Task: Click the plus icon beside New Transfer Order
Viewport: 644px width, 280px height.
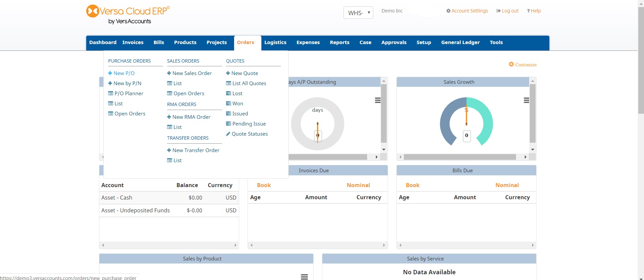Action: pos(169,150)
